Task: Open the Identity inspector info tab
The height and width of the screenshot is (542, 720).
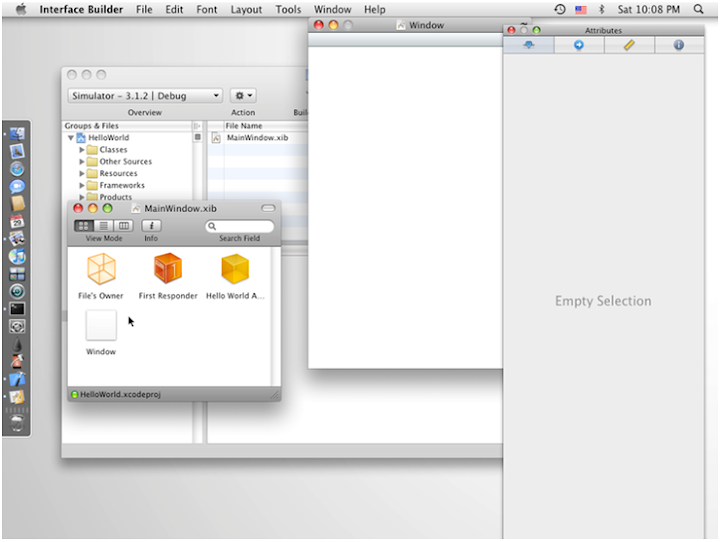Action: click(679, 46)
